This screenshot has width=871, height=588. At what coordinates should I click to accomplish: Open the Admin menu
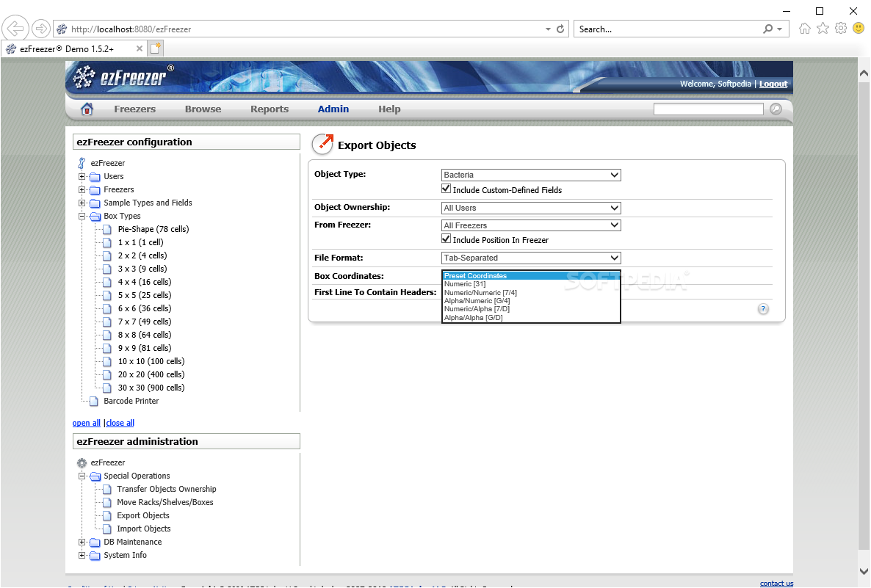pos(333,109)
